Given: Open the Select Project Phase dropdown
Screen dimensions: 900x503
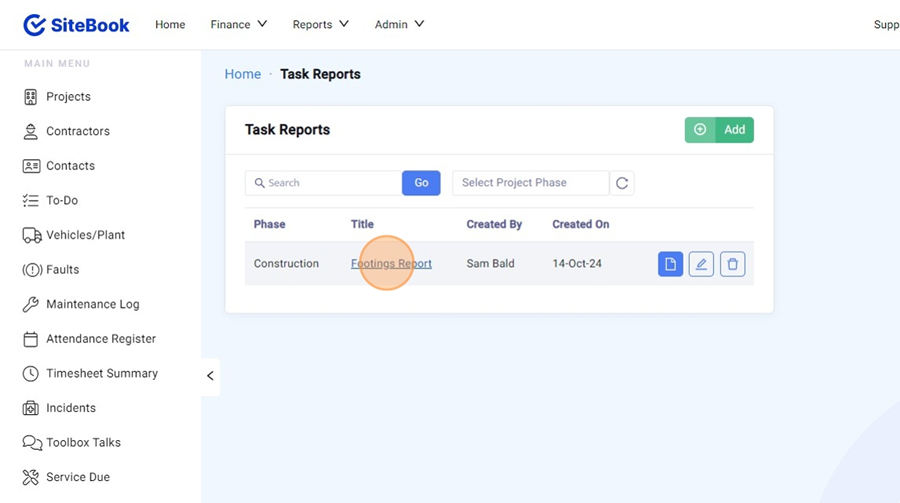Looking at the screenshot, I should coord(530,183).
